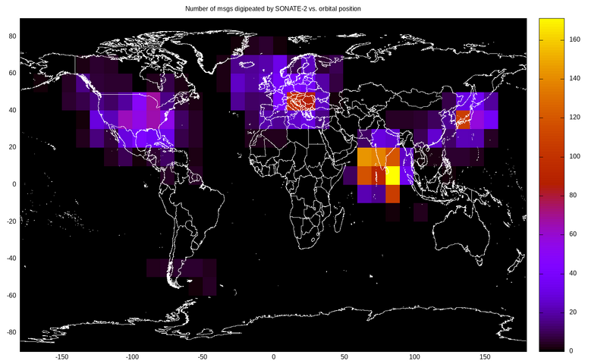Click the x-axis tick label -150
This screenshot has width=607, height=364.
[x=62, y=356]
